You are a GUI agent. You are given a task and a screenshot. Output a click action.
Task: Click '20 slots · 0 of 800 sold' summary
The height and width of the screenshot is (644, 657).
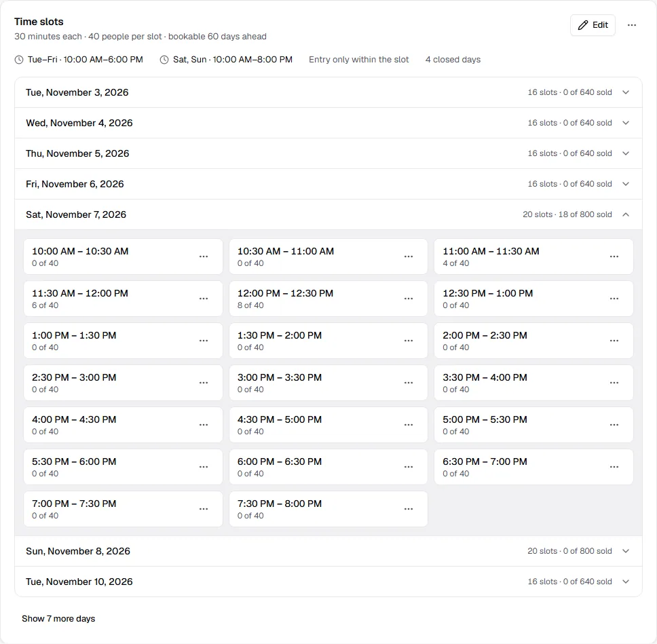click(x=570, y=551)
